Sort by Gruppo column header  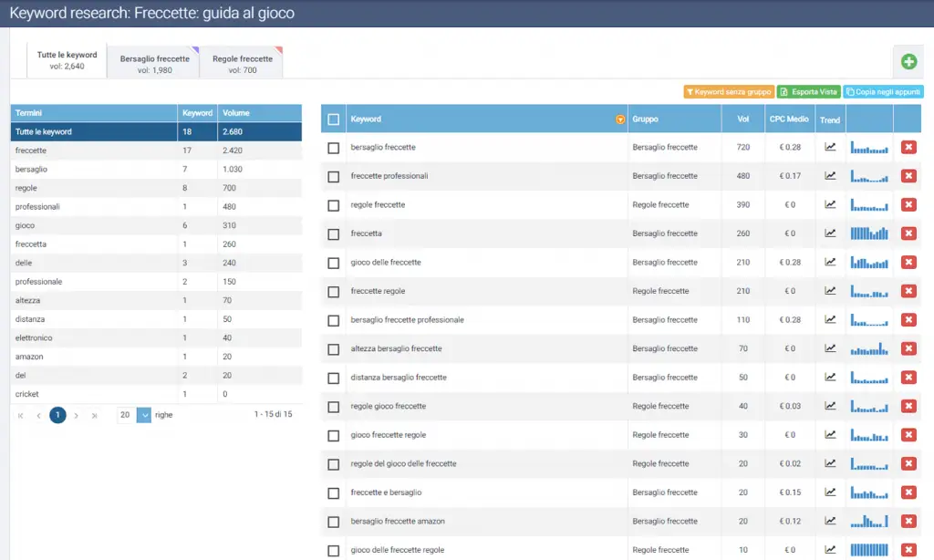point(674,119)
